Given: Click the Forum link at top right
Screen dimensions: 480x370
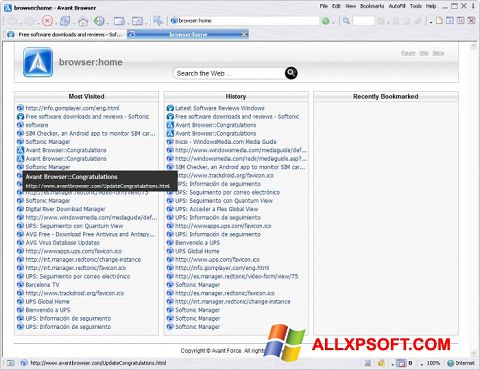Looking at the screenshot, I should click(408, 53).
